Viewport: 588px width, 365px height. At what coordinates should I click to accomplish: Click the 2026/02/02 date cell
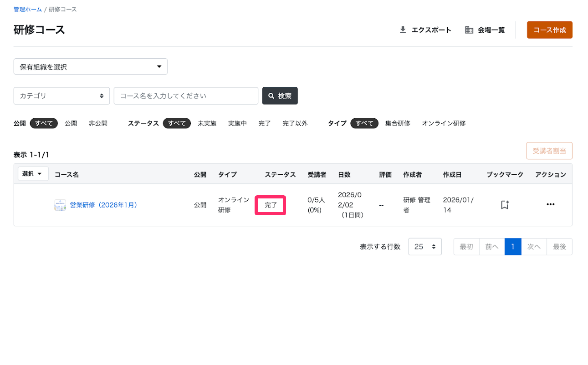[x=351, y=205]
